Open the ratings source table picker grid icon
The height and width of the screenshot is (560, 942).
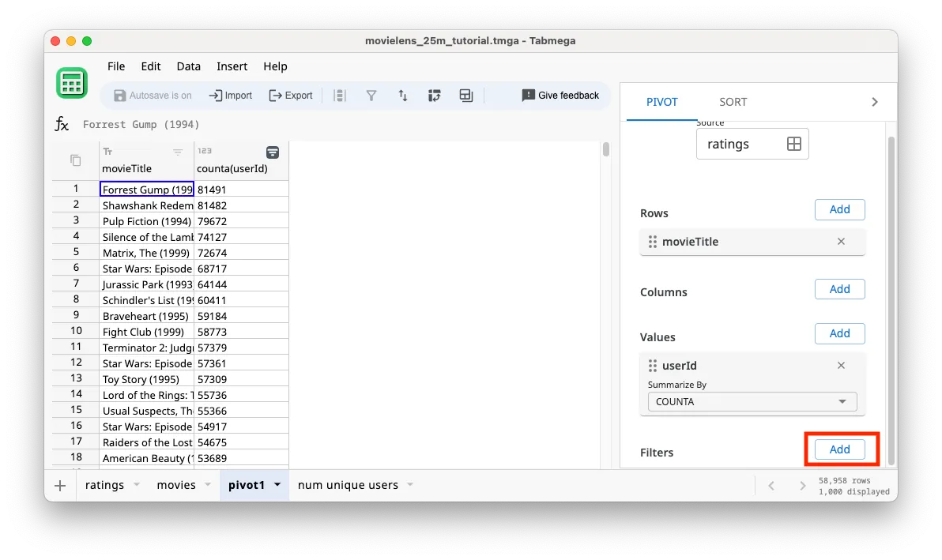click(796, 144)
